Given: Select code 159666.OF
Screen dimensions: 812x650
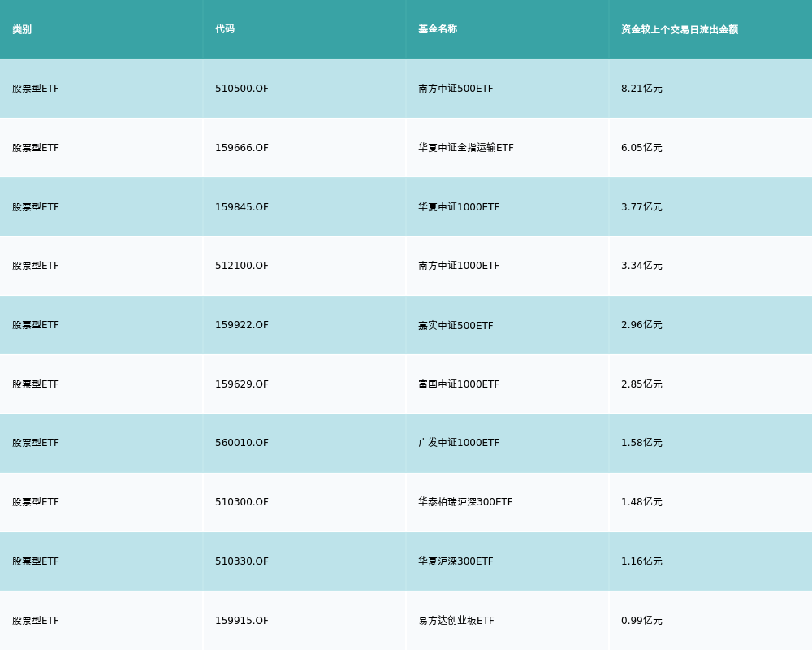Looking at the screenshot, I should (x=242, y=148).
